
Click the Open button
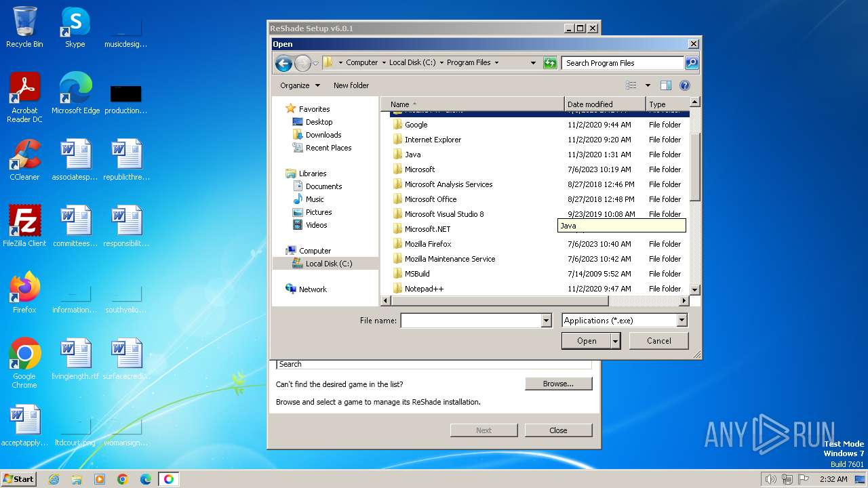(x=587, y=341)
